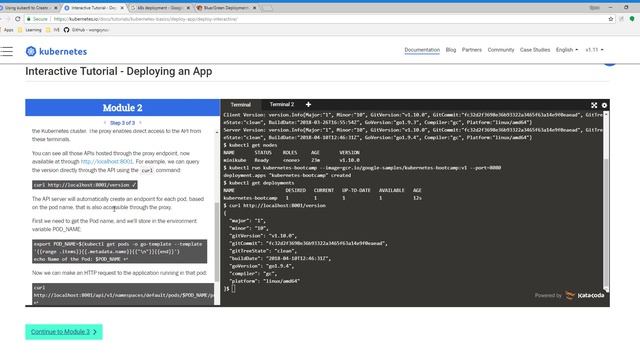Click the browser address bar URL
Image resolution: width=640 pixels, height=360 pixels.
(x=145, y=19)
